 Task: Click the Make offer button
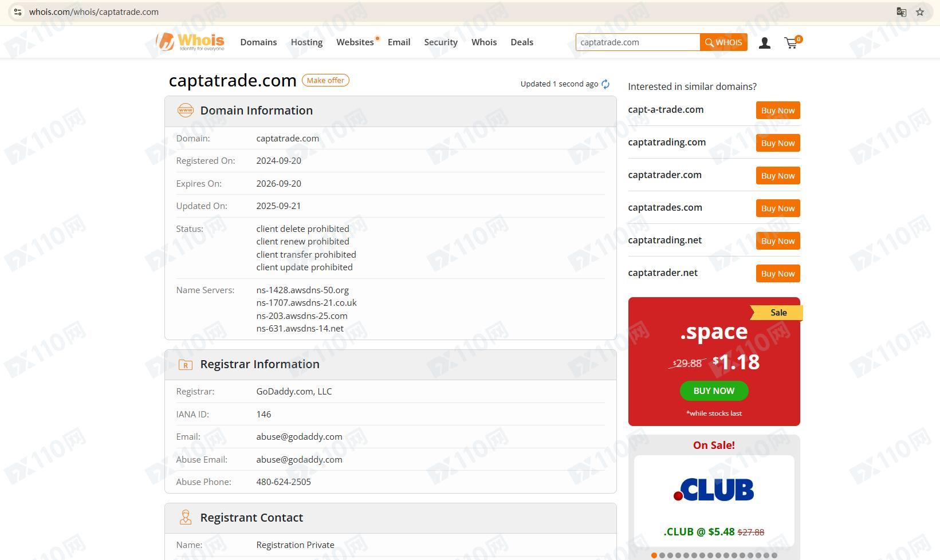coord(325,81)
